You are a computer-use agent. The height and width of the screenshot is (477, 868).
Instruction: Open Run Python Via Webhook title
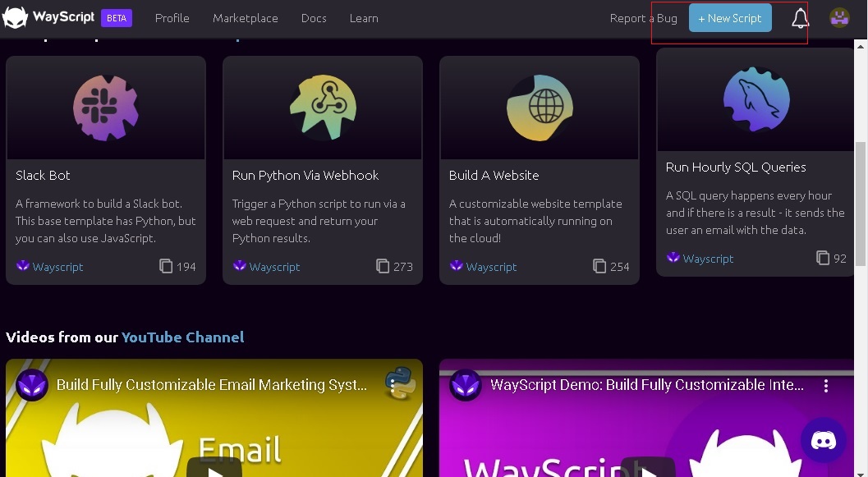click(305, 176)
